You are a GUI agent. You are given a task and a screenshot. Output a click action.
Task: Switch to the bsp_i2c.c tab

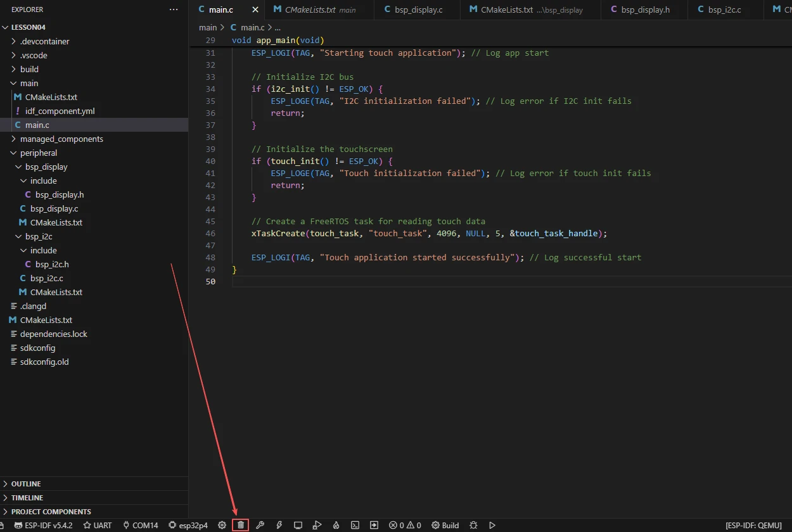pyautogui.click(x=724, y=10)
